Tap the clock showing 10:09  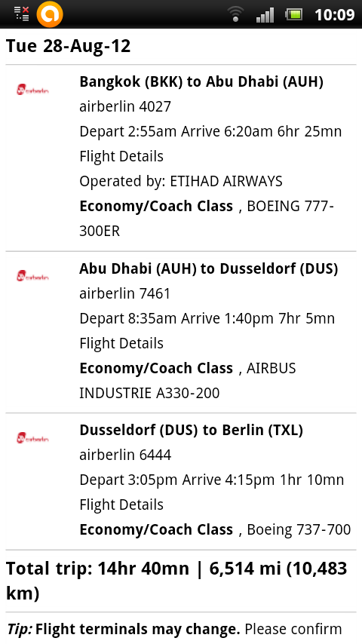coord(334,15)
